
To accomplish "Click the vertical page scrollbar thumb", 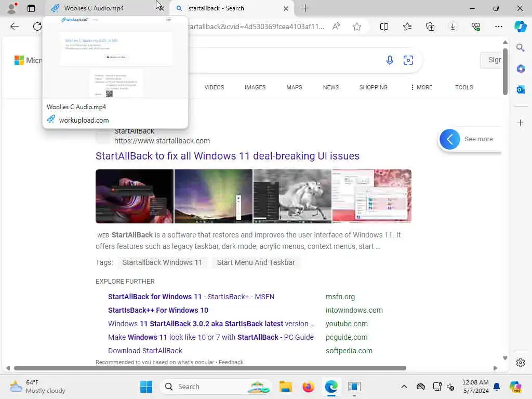I will 505,72.
